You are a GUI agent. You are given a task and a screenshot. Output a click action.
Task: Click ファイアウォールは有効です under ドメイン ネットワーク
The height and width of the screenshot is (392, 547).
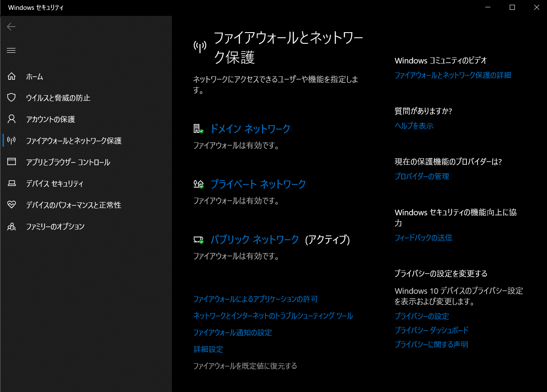[x=236, y=145]
